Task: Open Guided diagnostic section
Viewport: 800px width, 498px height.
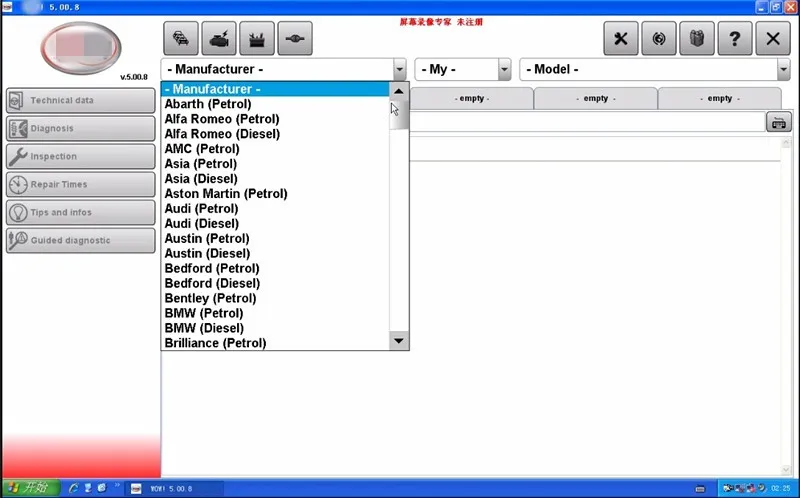Action: coord(81,240)
